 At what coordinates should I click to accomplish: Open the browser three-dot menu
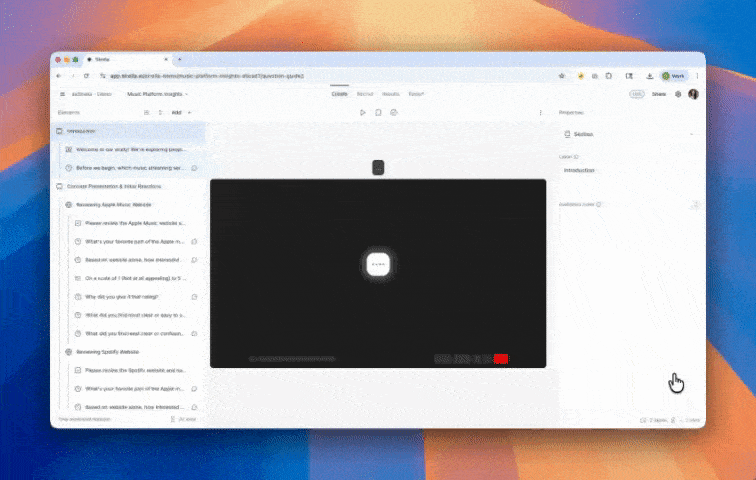tap(697, 76)
